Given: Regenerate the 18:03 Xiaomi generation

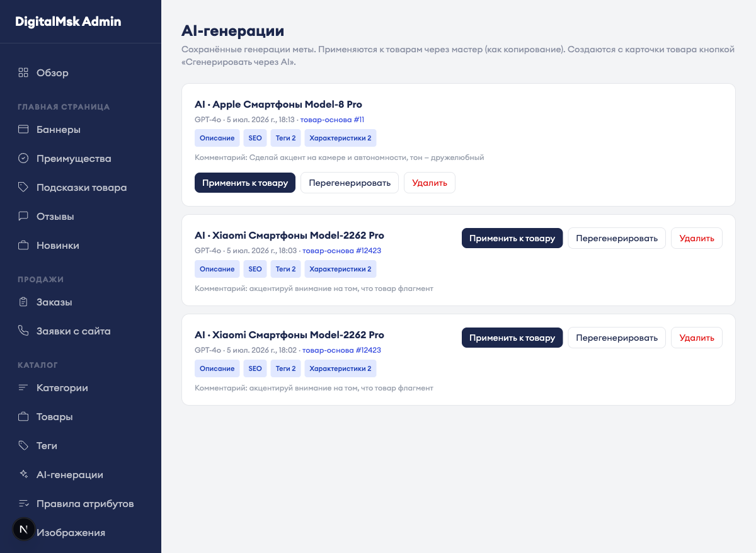Looking at the screenshot, I should [x=617, y=238].
